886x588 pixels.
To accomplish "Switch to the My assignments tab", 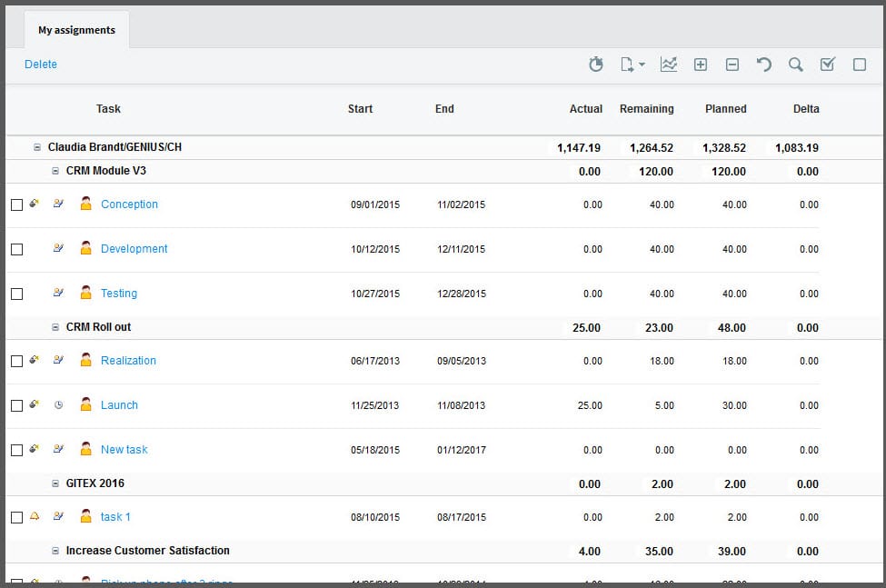I will (x=76, y=30).
